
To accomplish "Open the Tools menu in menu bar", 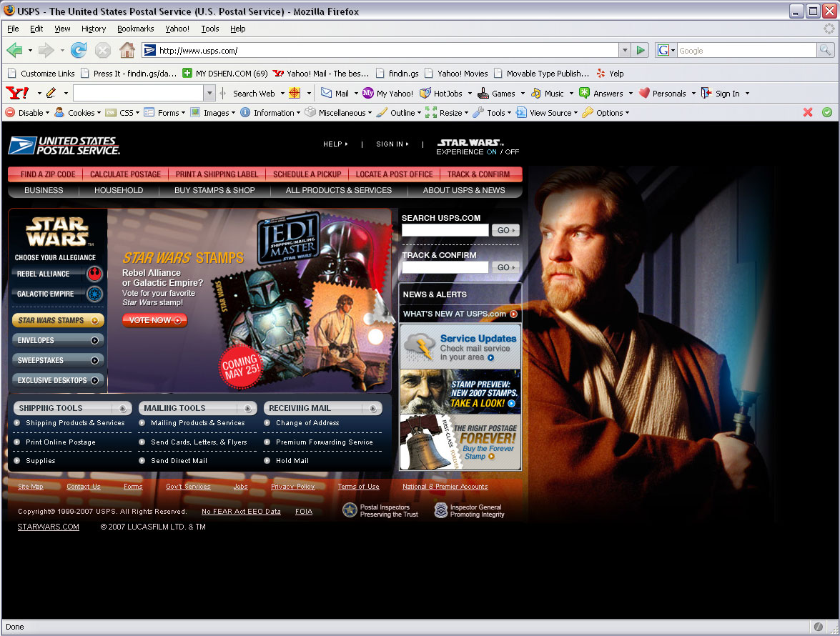I will pos(210,29).
